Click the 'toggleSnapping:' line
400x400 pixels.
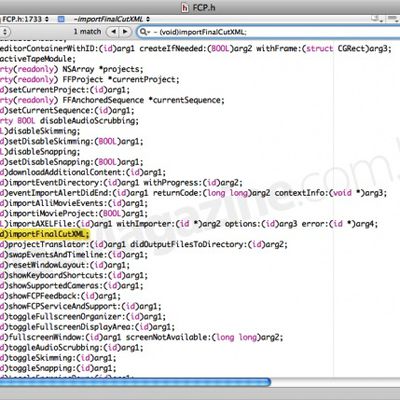pyautogui.click(x=58, y=368)
